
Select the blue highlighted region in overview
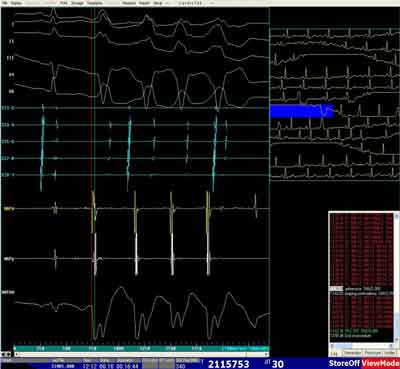tap(301, 111)
